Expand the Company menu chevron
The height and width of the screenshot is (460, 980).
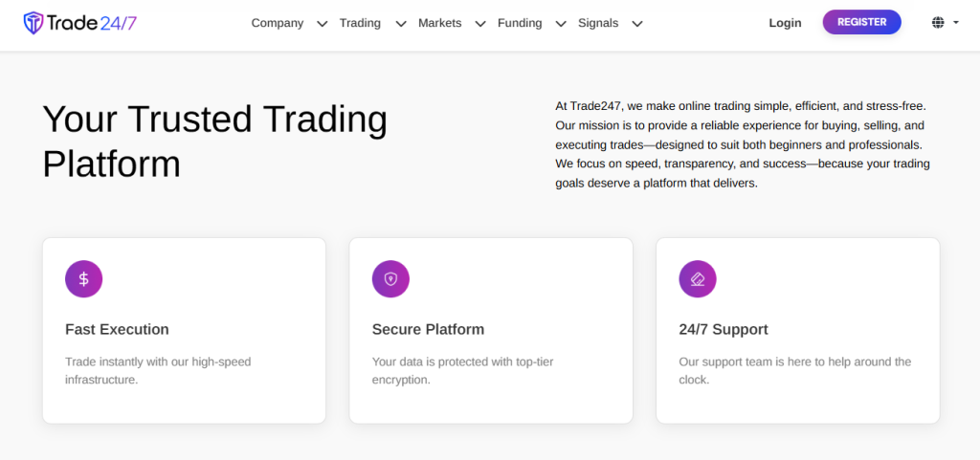(322, 24)
